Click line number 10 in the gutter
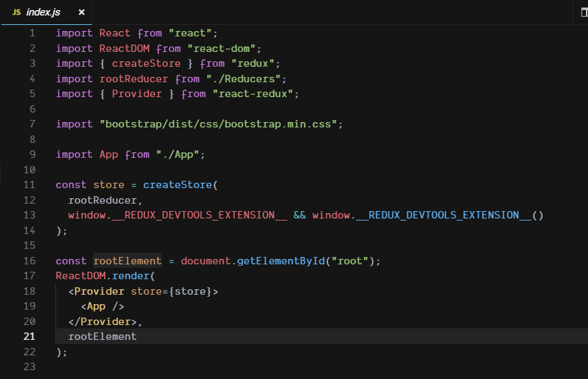 (x=30, y=170)
